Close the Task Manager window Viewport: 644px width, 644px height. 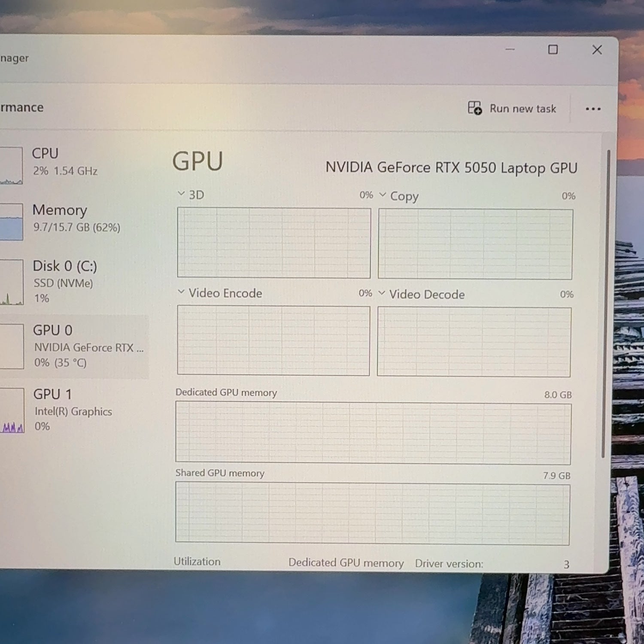click(x=597, y=50)
